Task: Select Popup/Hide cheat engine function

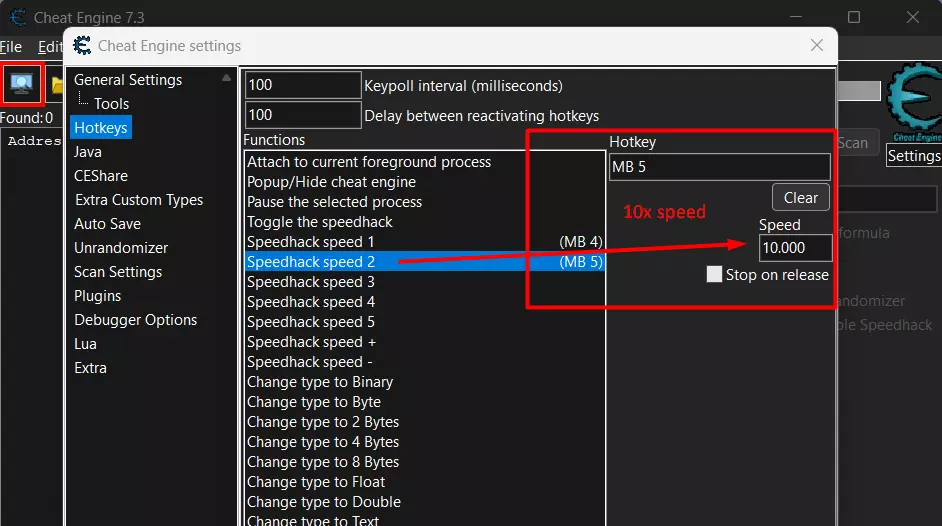Action: point(425,182)
